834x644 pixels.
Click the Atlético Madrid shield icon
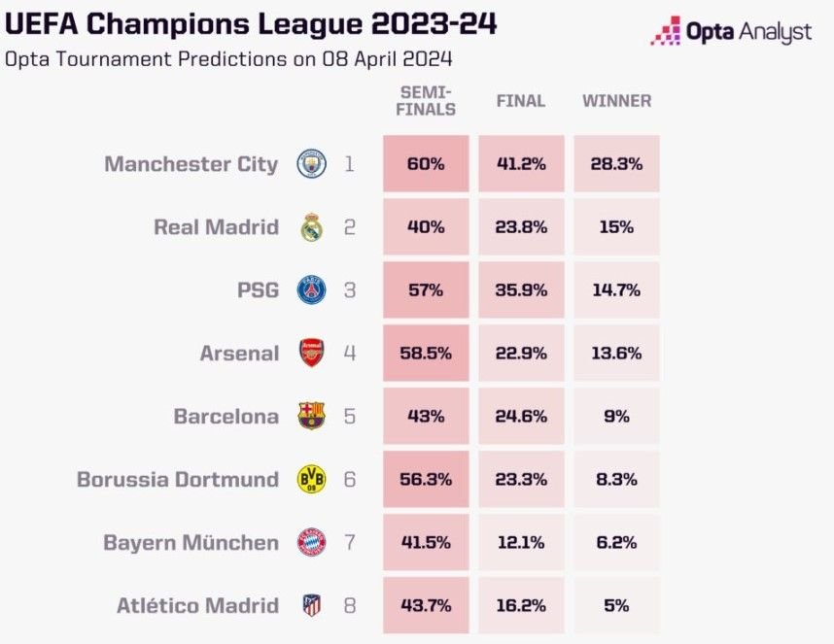pyautogui.click(x=312, y=605)
